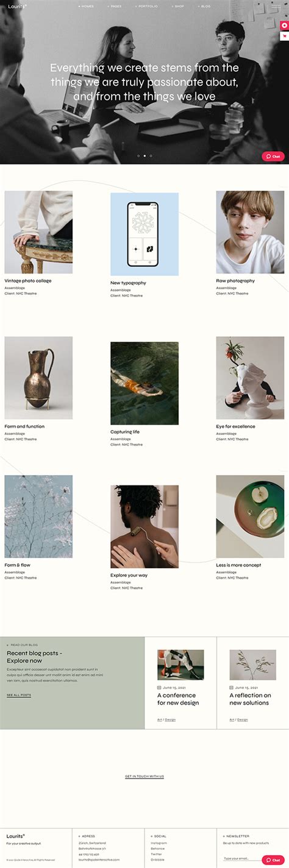Open the footer Chat button
Image resolution: width=289 pixels, height=868 pixels.
273,860
